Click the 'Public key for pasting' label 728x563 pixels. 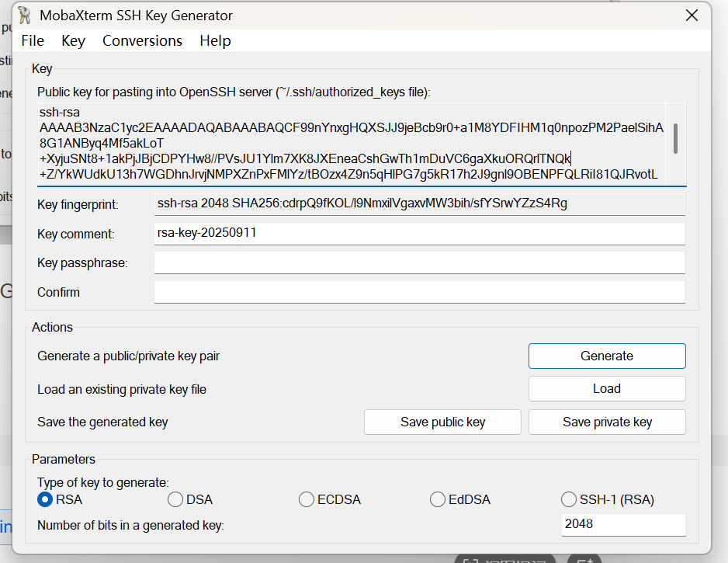point(234,92)
